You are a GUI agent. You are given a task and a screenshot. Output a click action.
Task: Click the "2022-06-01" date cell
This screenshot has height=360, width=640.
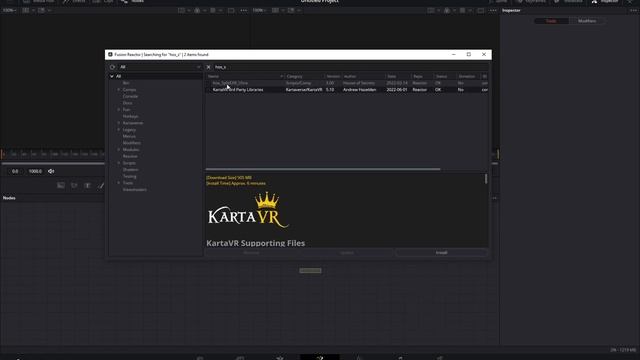397,90
